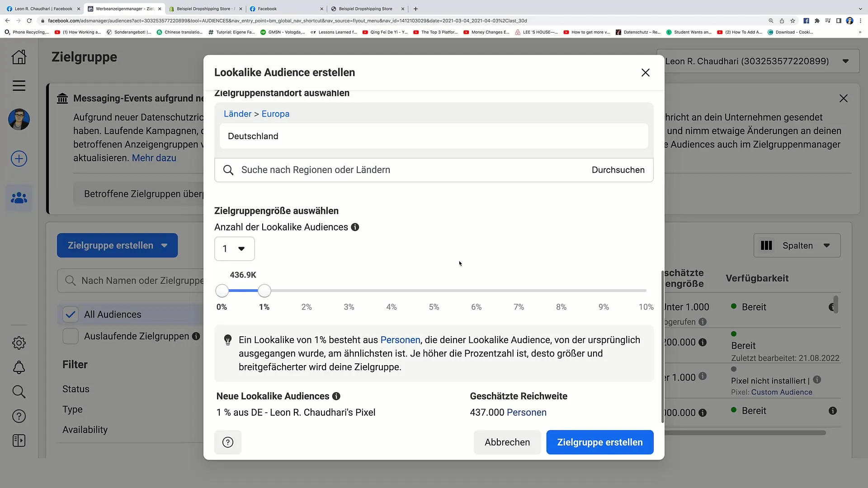
Task: Open the home icon in left sidebar
Action: coord(19,57)
